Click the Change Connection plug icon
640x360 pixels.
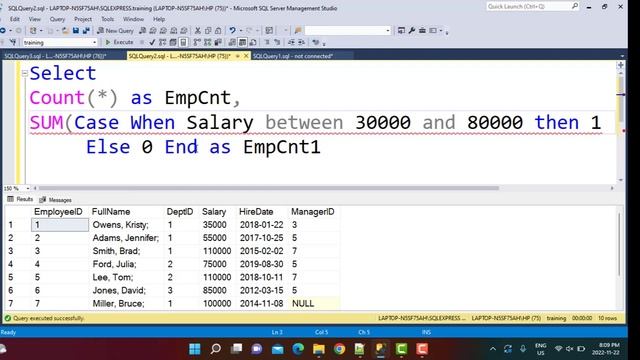click(13, 42)
